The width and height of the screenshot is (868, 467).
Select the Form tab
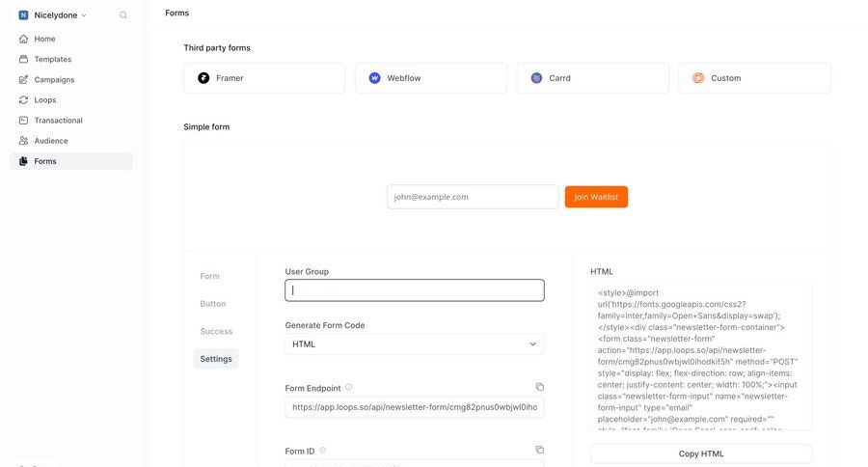coord(209,276)
